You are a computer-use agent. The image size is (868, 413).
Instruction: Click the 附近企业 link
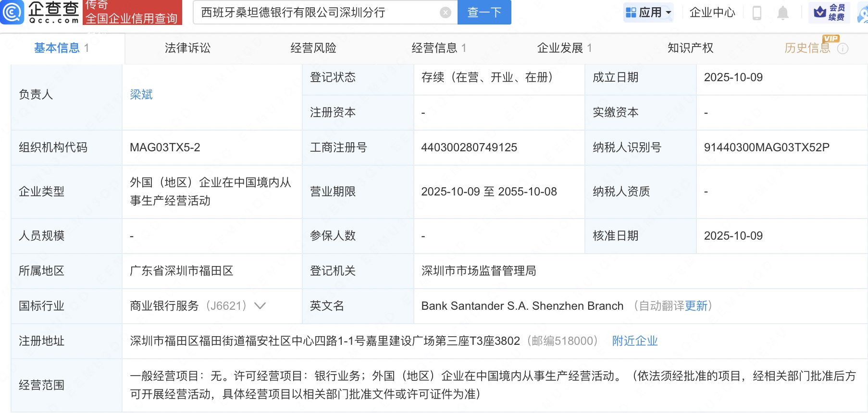click(634, 341)
